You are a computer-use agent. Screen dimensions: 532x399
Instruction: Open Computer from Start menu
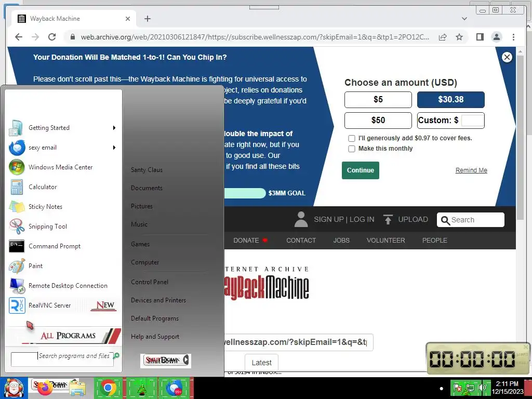(x=145, y=262)
